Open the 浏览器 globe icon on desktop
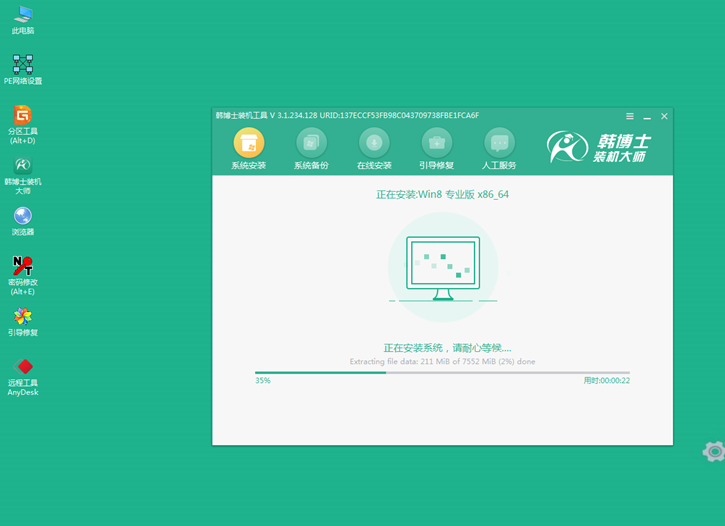725x526 pixels. 22,216
